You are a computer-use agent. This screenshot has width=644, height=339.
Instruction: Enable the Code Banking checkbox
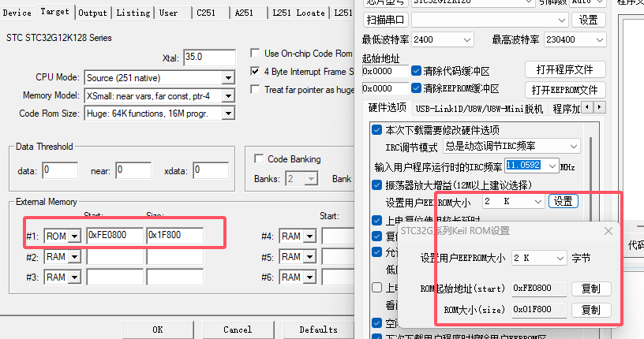[x=259, y=158]
